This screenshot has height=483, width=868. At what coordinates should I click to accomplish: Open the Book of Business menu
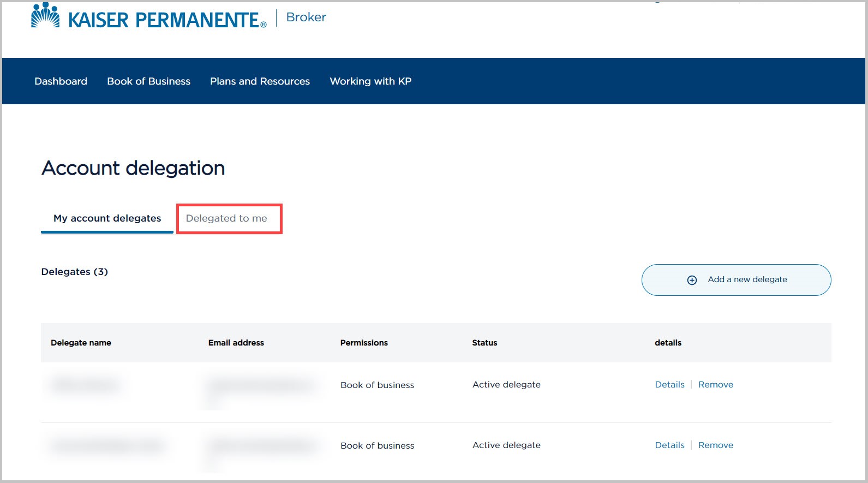(x=148, y=81)
